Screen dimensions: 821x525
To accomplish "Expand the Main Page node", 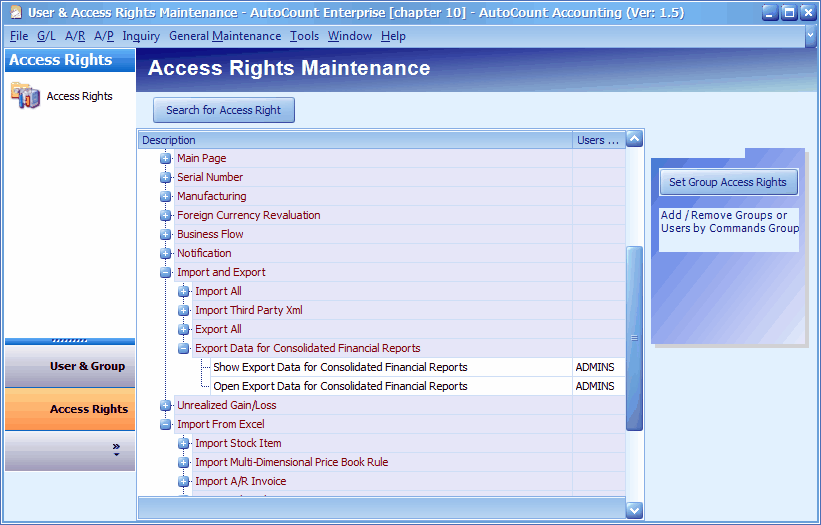I will point(165,158).
